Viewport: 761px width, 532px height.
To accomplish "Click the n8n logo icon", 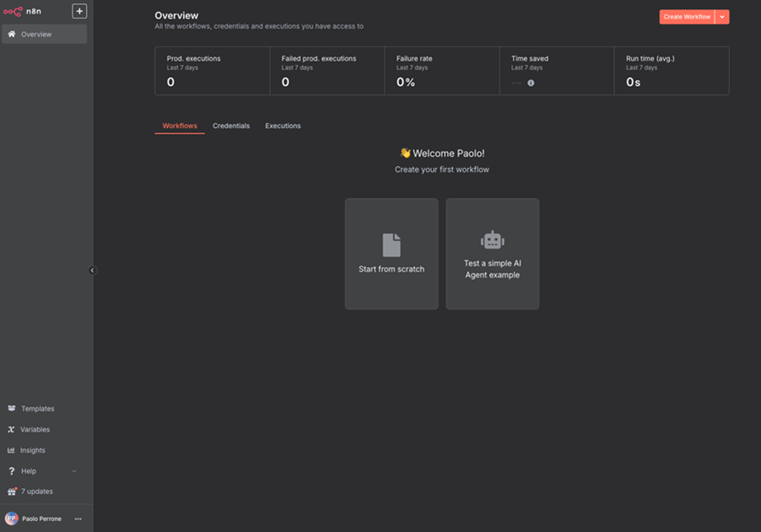I will click(x=13, y=12).
